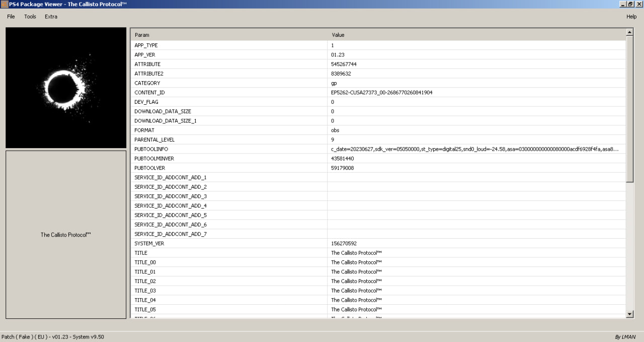Select the DOWNLOAD_DATA_SIZE_1 parameter name
The height and width of the screenshot is (342, 644).
tap(166, 121)
